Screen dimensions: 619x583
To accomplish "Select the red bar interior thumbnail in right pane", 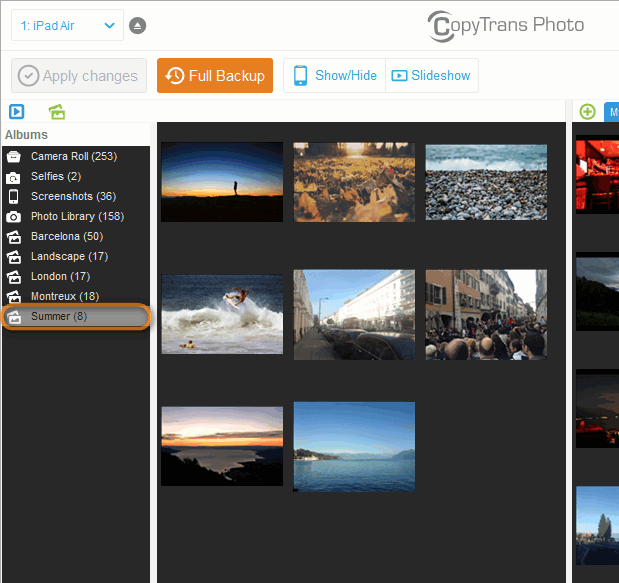I will point(597,174).
